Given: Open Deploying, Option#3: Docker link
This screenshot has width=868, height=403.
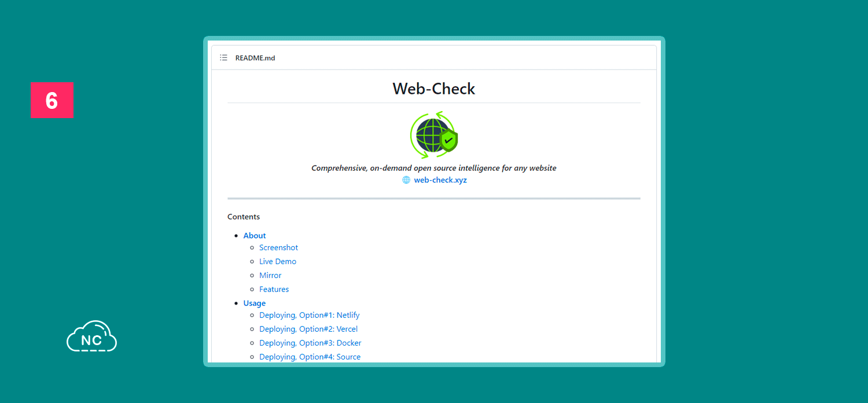Looking at the screenshot, I should coord(310,343).
